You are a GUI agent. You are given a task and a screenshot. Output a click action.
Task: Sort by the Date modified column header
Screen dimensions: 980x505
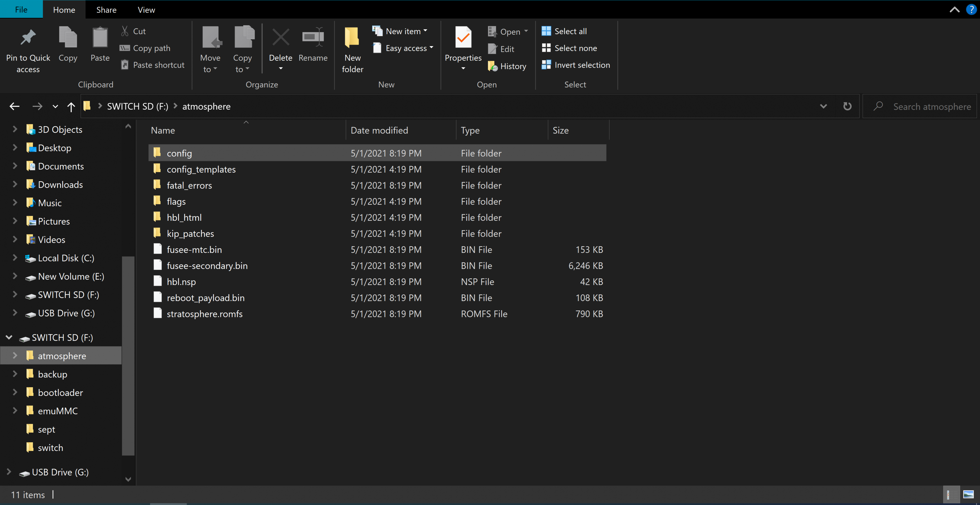(401, 130)
